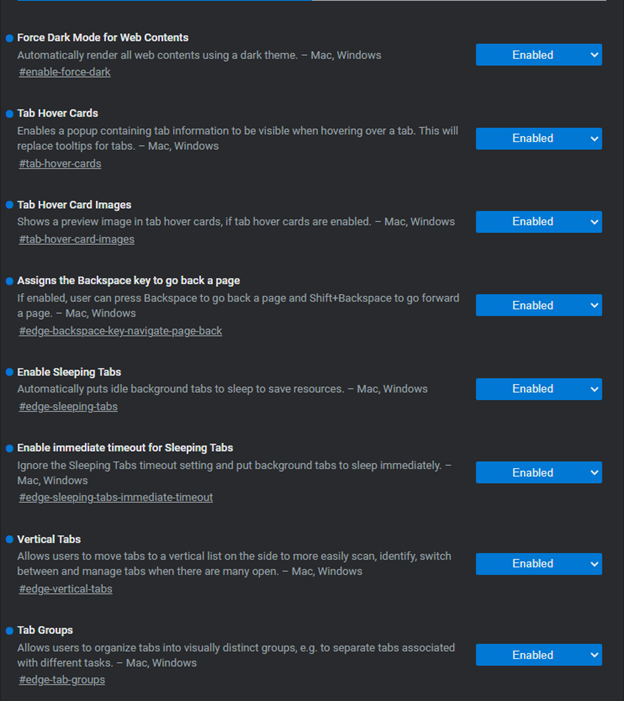Open the Tab Groups Enabled dropdown
Image resolution: width=624 pixels, height=701 pixels.
click(x=539, y=655)
